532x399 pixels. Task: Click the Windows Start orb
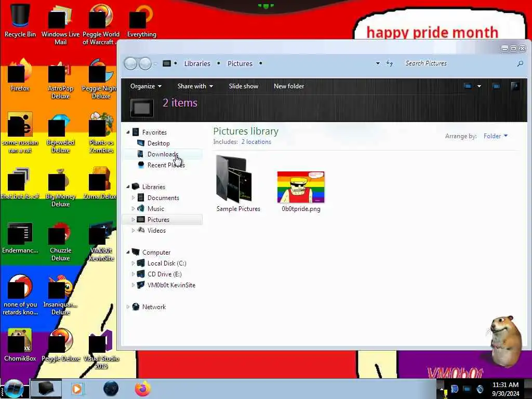[14, 389]
